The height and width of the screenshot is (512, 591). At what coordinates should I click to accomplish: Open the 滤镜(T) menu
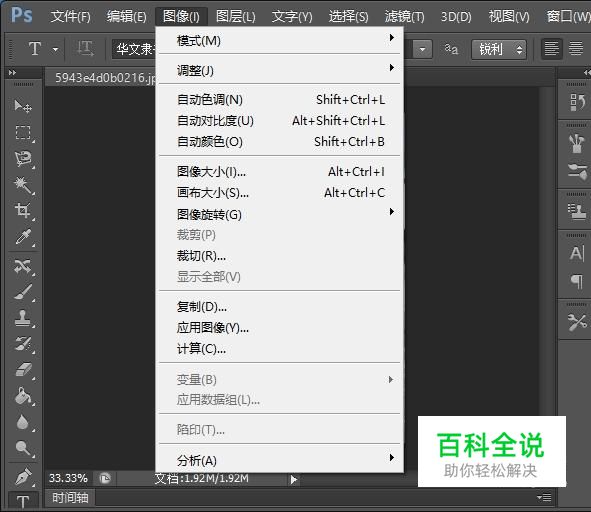404,16
